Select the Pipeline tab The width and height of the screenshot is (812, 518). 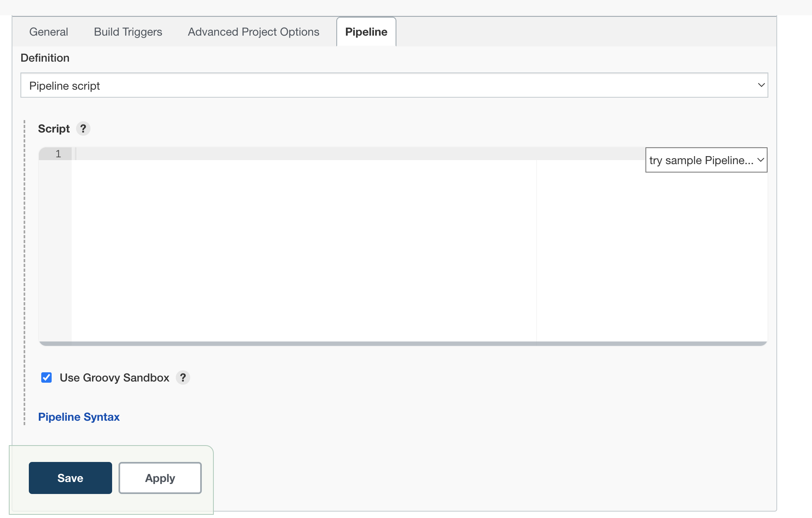[366, 32]
